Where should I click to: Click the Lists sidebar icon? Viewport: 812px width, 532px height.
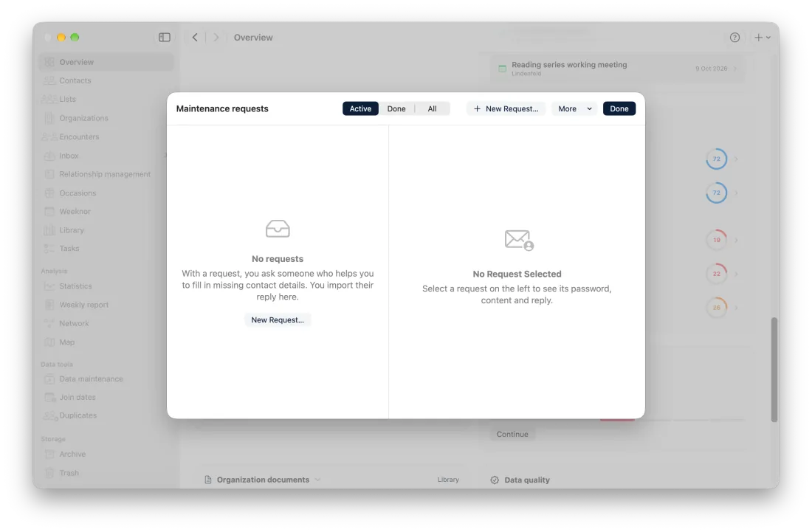pos(49,100)
